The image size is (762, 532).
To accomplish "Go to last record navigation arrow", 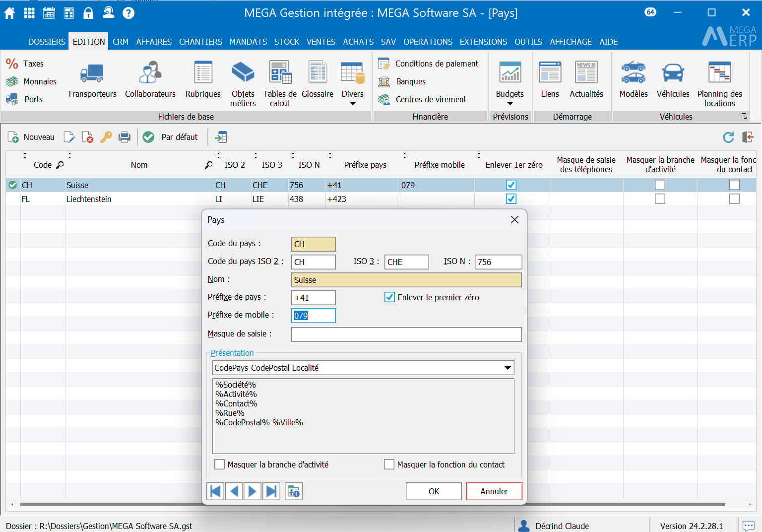I will (x=271, y=491).
